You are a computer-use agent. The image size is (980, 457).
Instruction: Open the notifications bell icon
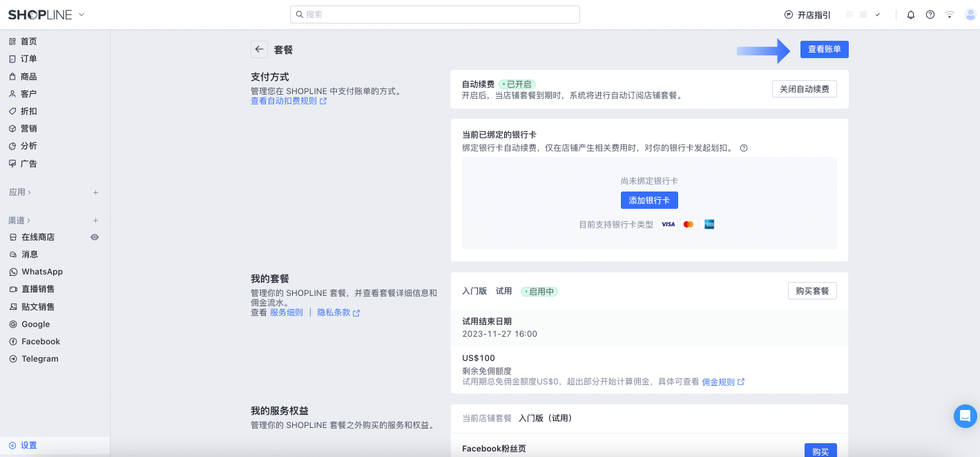click(x=911, y=15)
